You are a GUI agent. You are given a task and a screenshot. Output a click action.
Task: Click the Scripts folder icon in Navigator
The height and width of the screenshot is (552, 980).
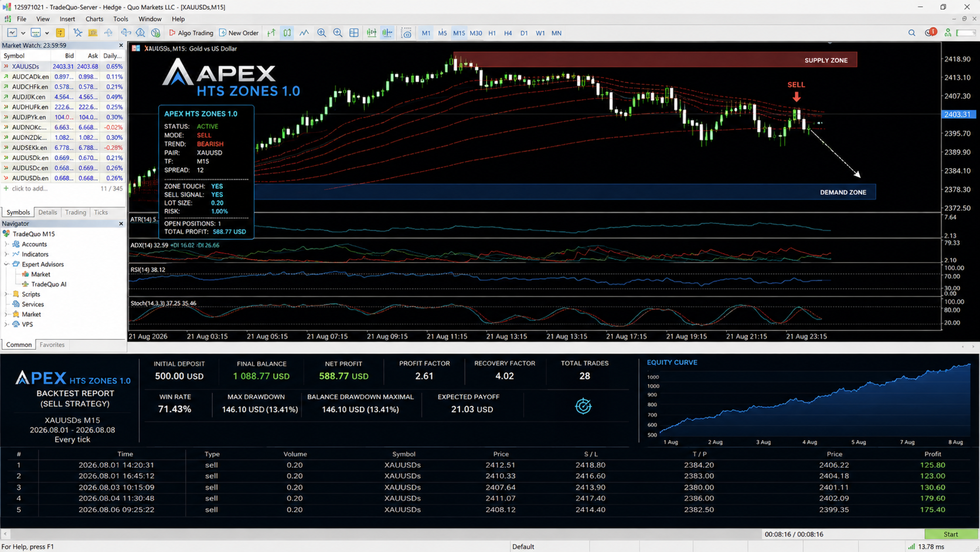coord(16,294)
